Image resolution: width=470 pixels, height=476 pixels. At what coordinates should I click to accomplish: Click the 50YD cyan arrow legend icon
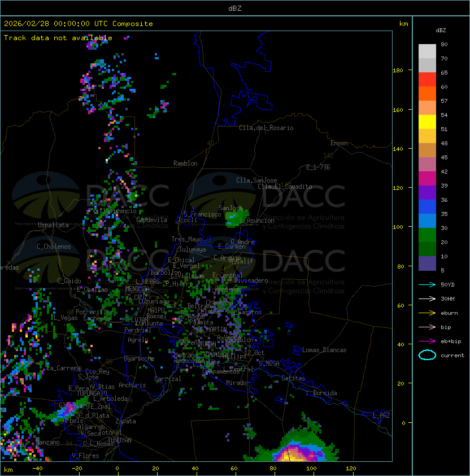tap(427, 284)
